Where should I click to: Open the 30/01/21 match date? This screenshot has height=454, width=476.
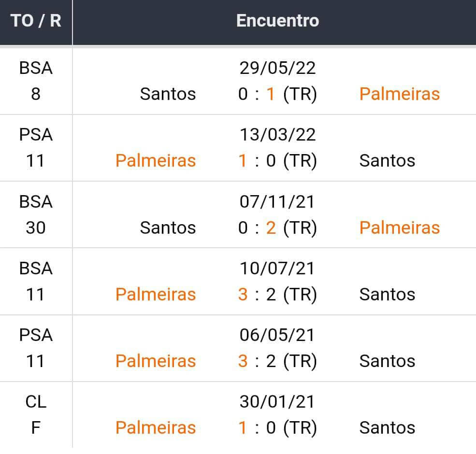pos(277,401)
